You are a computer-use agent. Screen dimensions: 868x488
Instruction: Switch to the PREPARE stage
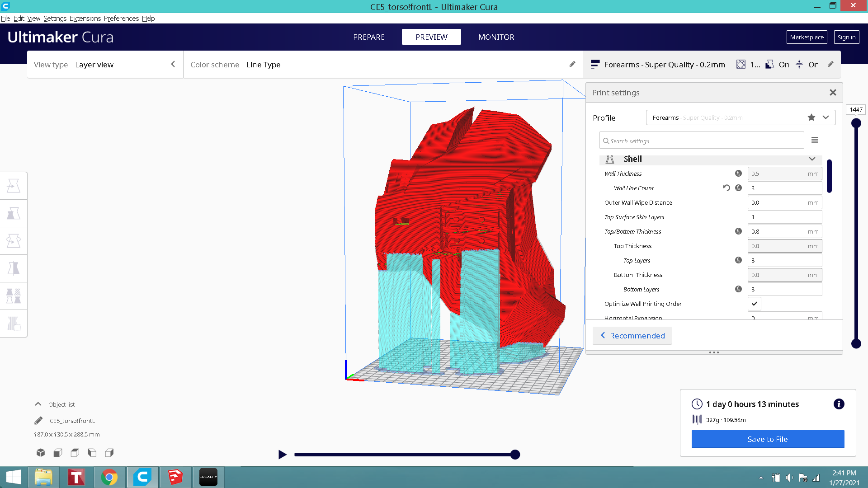[369, 37]
